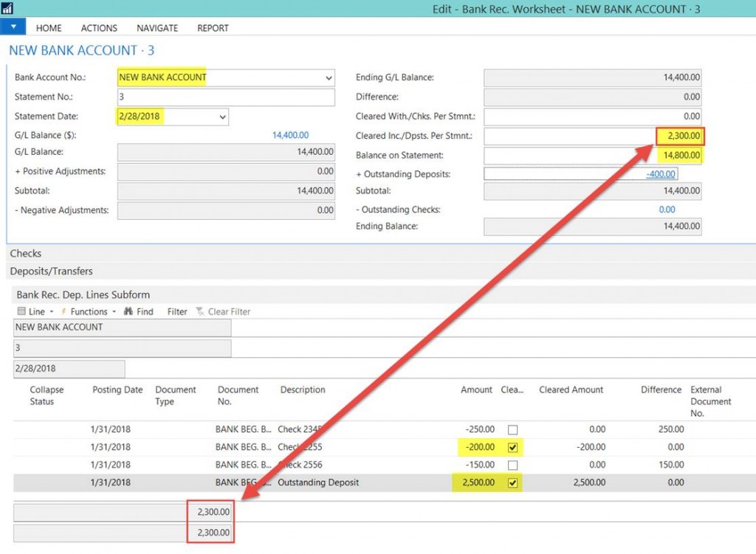The image size is (756, 554).
Task: Open the REPORT ribbon tab
Action: [213, 28]
